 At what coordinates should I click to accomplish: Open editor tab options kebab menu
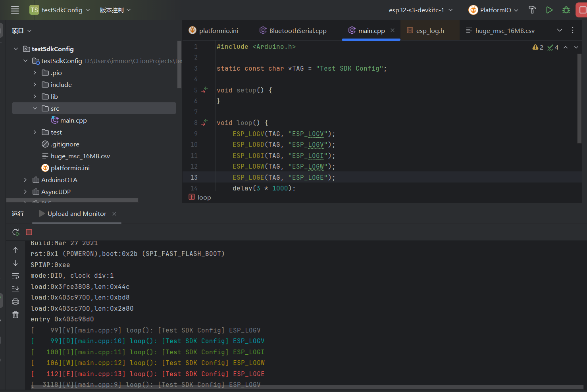(x=573, y=30)
